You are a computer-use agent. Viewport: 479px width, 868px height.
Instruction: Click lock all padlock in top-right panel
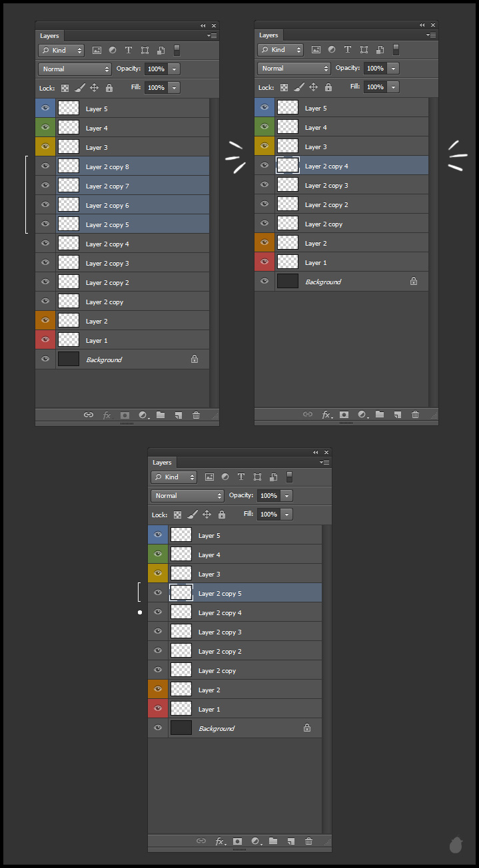point(328,87)
